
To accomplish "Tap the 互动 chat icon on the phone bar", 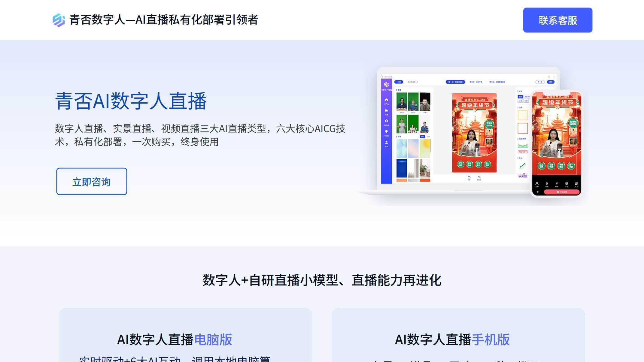I will [576, 184].
